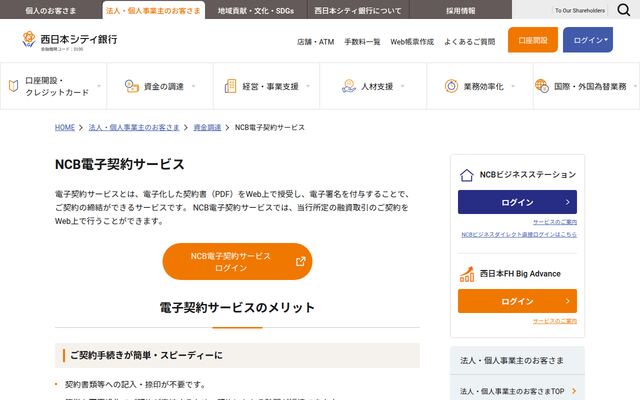Click the circular icon for 業務効率化
This screenshot has width=640, height=400.
(451, 86)
